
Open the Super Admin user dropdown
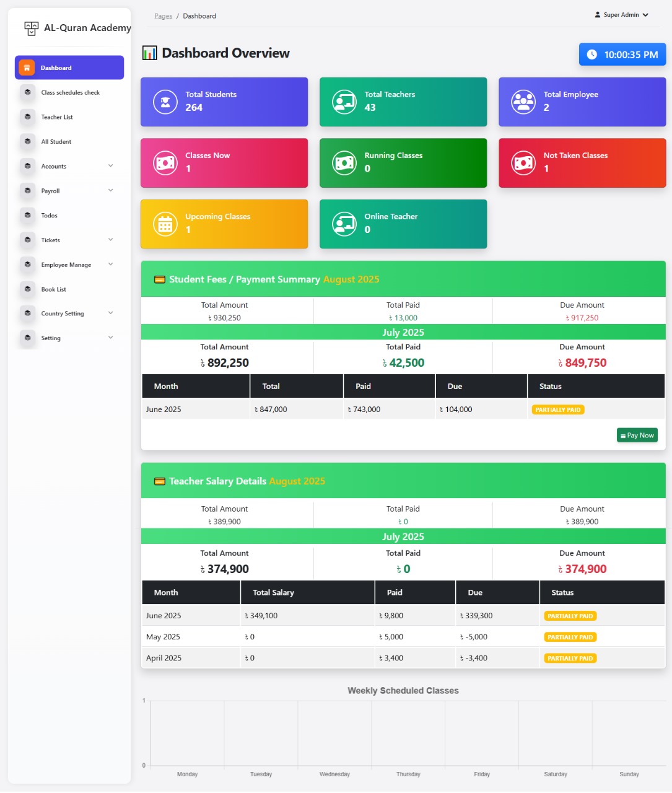pos(621,15)
